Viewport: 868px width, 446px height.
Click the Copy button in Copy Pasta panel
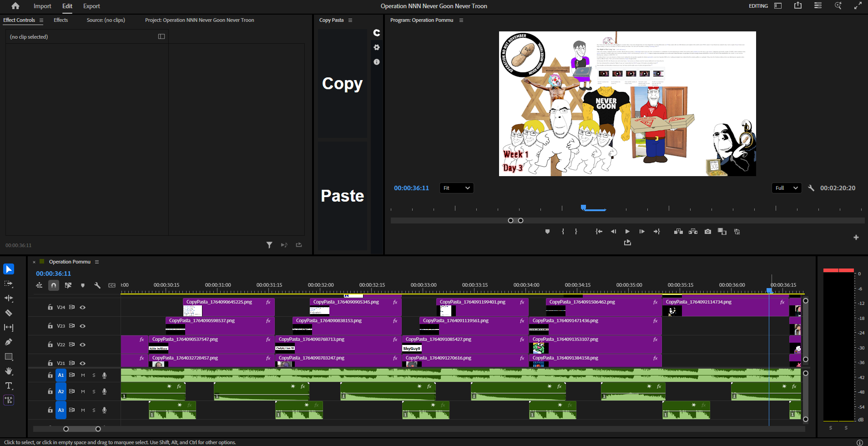pos(342,84)
